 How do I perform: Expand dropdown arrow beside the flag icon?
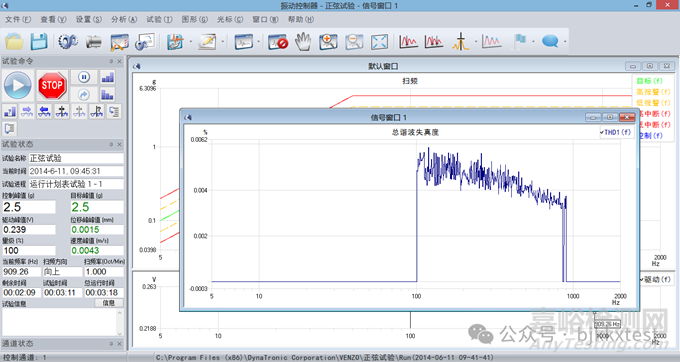(533, 42)
